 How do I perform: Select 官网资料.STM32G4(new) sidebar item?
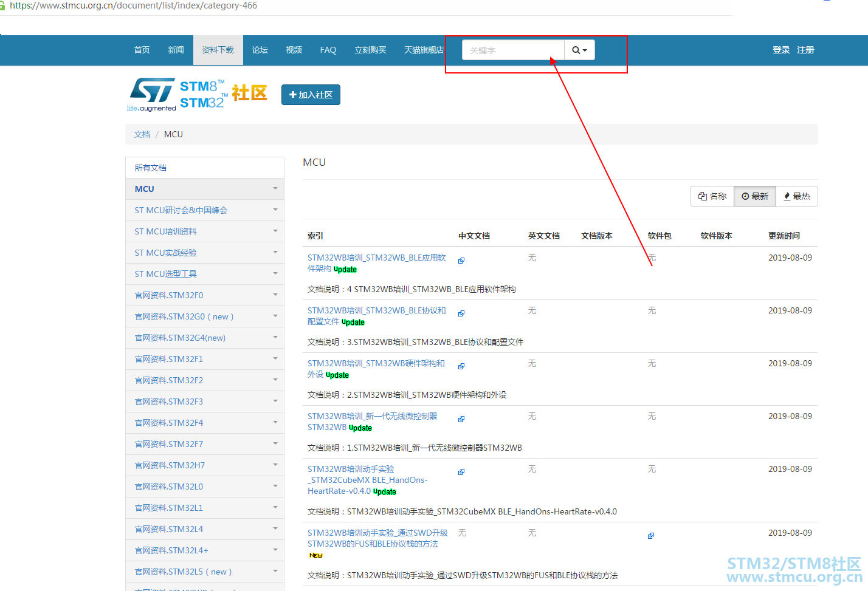205,338
